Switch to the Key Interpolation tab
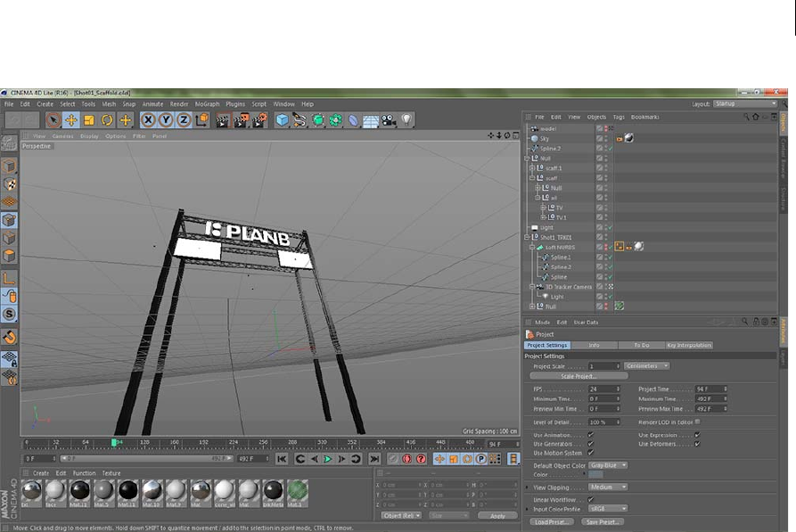 (689, 345)
